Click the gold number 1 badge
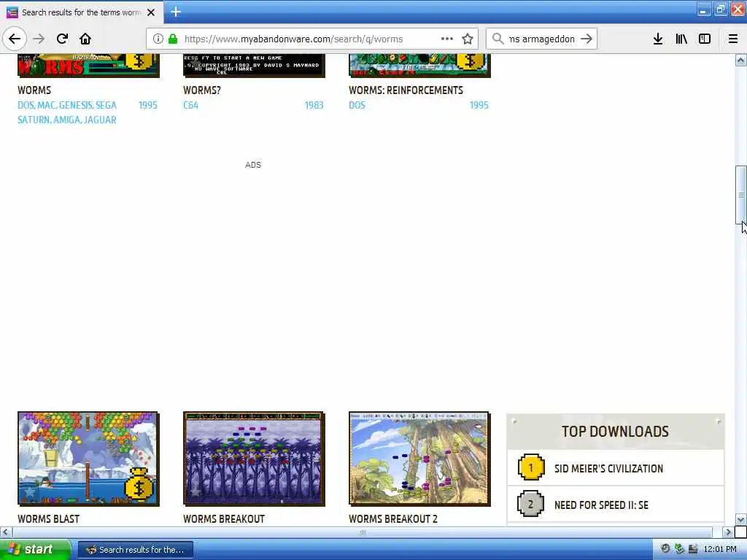Screen dimensions: 747x560 [531, 467]
